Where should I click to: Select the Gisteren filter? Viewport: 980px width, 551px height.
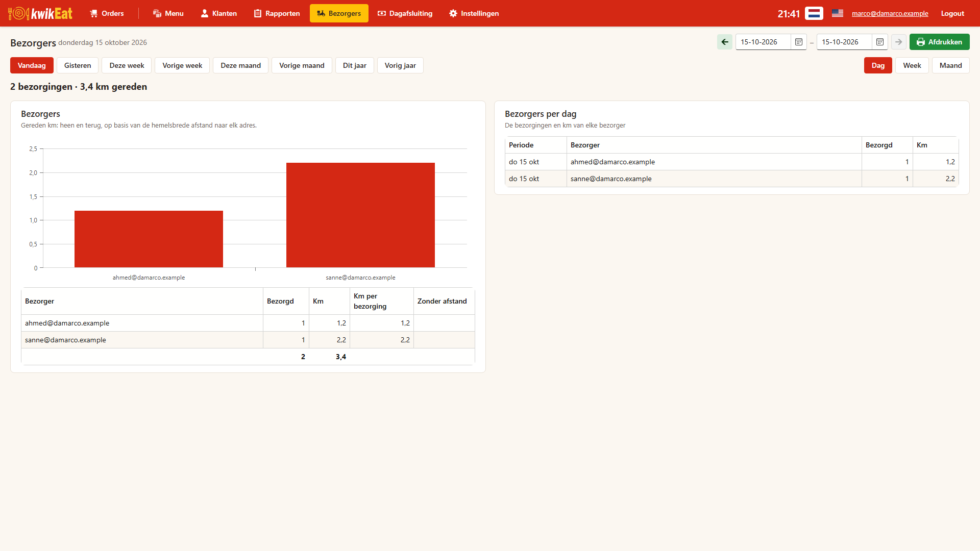tap(78, 65)
